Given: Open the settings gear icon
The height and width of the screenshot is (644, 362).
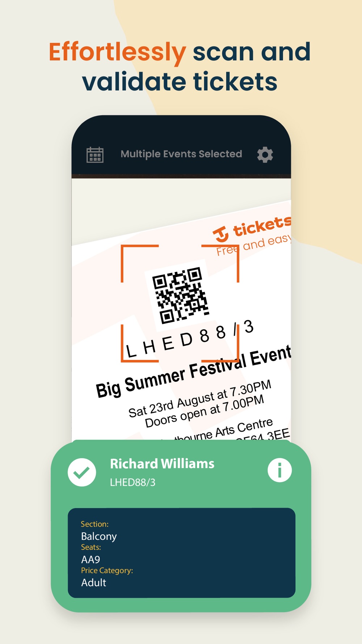Looking at the screenshot, I should 265,155.
